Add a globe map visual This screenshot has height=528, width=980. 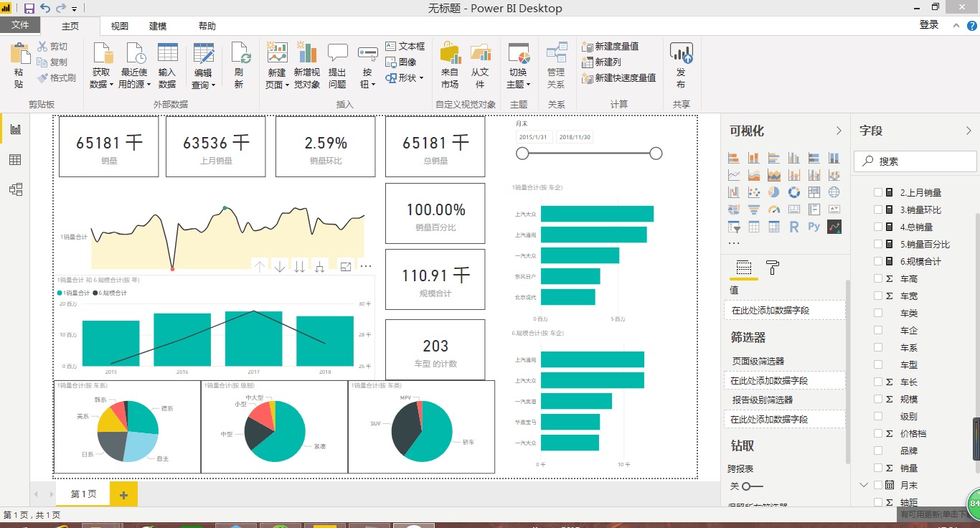tap(834, 192)
